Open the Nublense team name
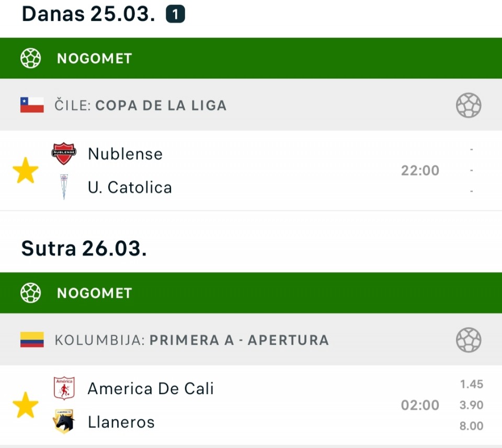The image size is (502, 448). [125, 154]
